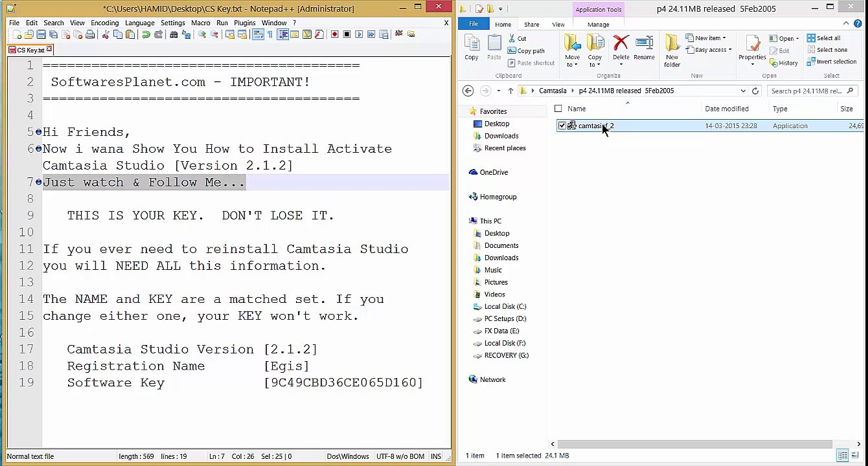Click the Zoom Out icon in Notepad++
The height and width of the screenshot is (466, 868).
(214, 34)
